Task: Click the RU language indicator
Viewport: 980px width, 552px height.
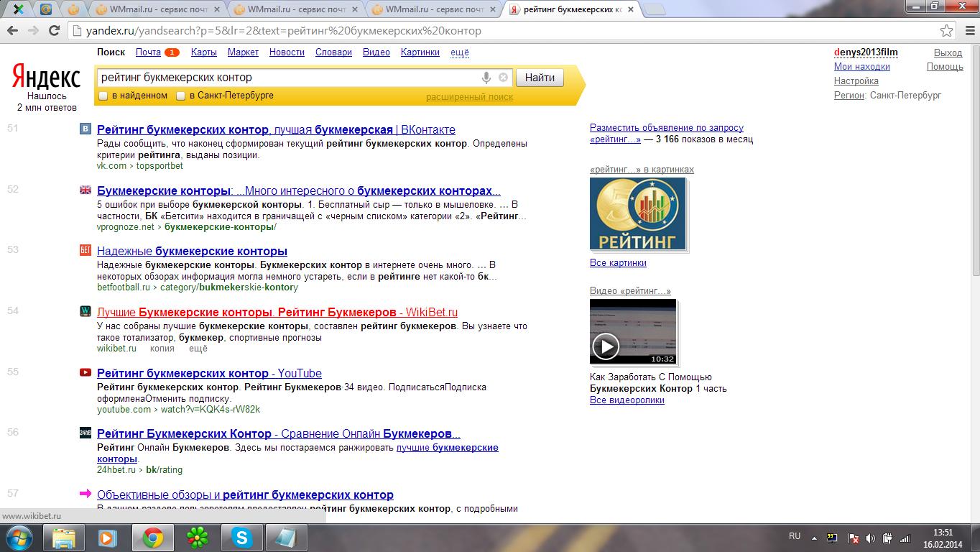Action: click(795, 536)
